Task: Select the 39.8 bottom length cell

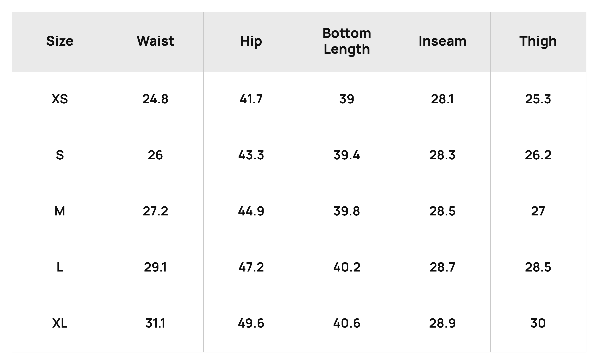Action: pyautogui.click(x=347, y=212)
